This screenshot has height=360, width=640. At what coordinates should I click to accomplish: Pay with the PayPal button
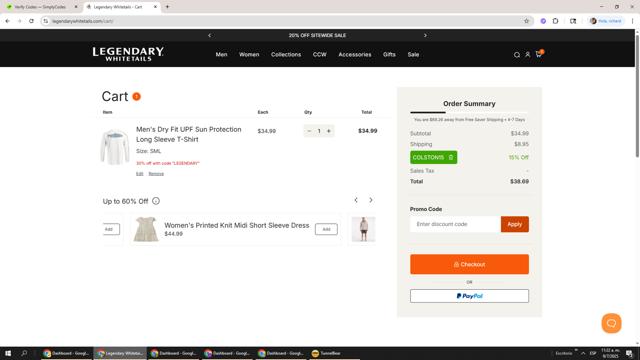469,296
